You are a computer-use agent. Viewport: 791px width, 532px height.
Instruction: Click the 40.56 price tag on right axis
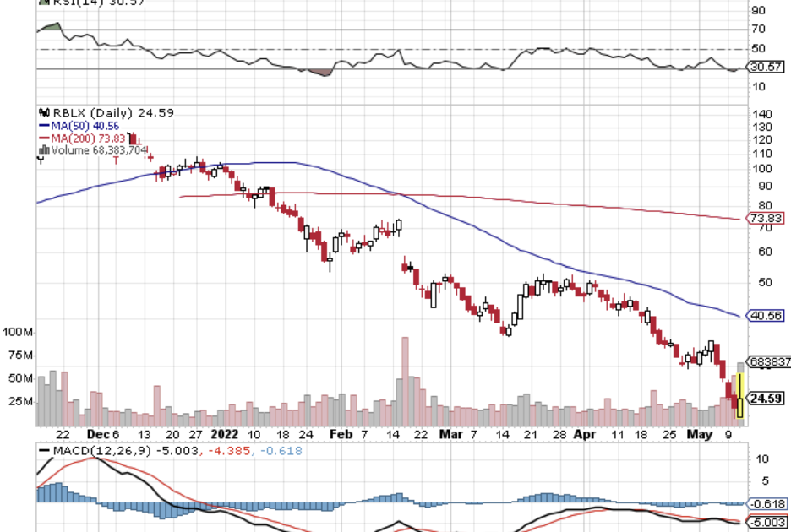coord(763,316)
